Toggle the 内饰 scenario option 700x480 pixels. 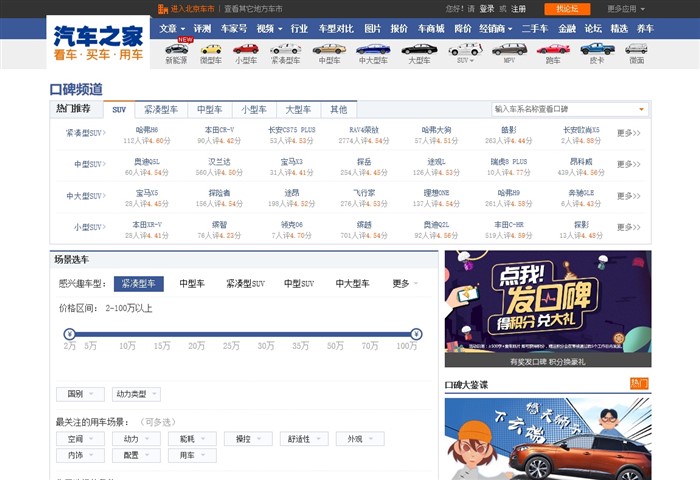coord(80,455)
